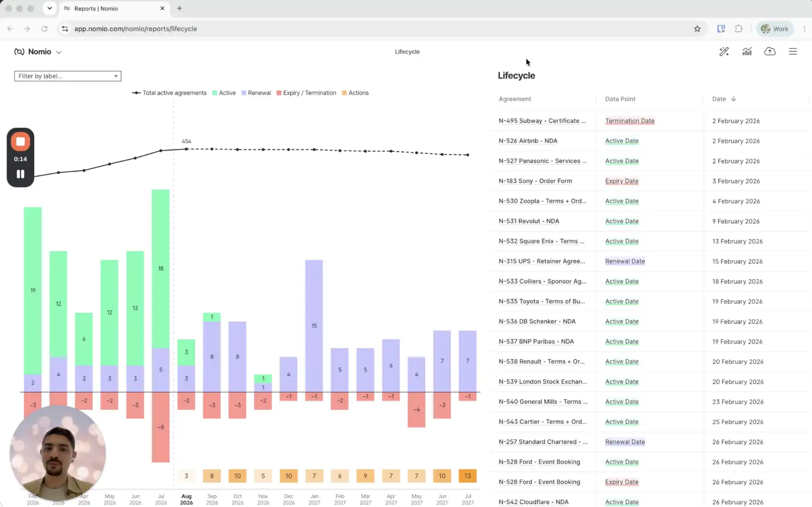
Task: Open agreement N-542 Cloudflare - NDA
Action: coord(534,502)
